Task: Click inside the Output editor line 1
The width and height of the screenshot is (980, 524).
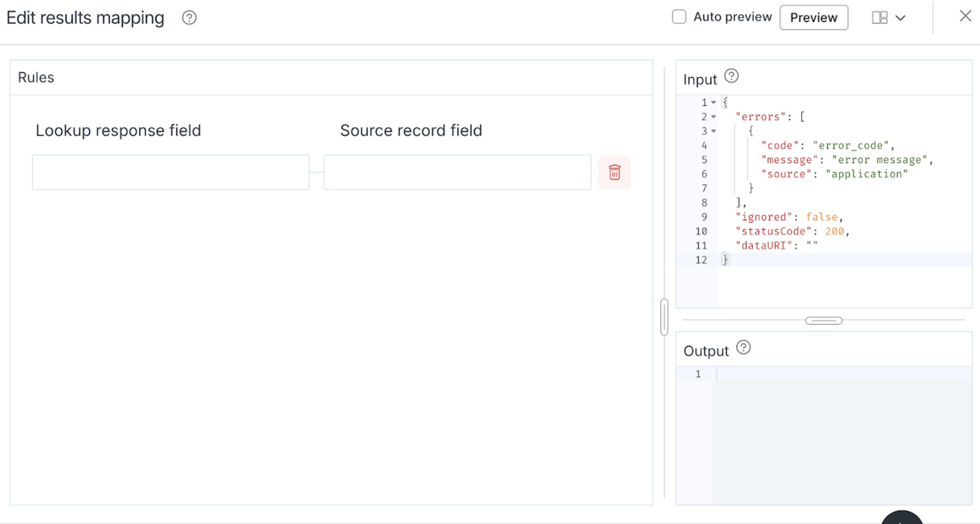Action: [x=843, y=374]
